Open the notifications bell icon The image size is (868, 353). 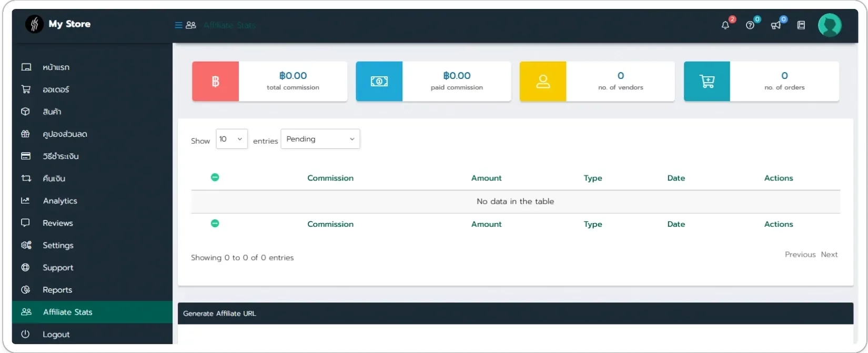point(725,25)
